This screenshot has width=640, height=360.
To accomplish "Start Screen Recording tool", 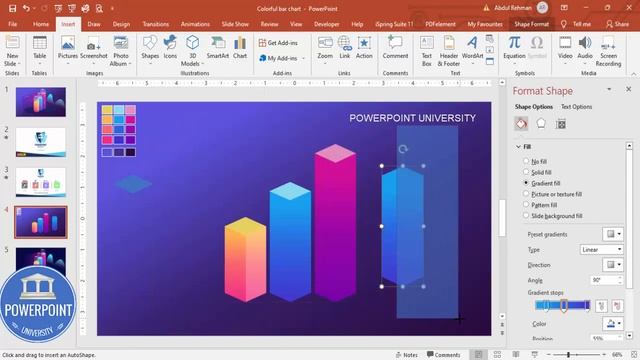I will 608,52.
